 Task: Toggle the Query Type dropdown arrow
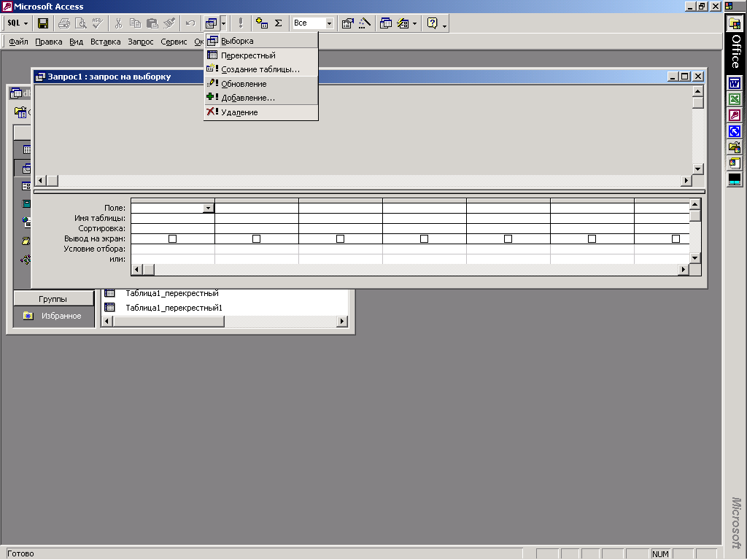pyautogui.click(x=223, y=23)
